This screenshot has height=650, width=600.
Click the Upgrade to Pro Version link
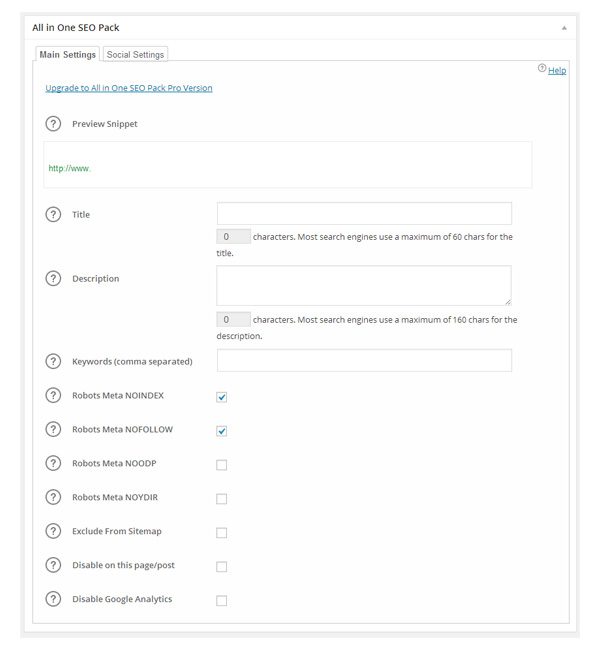[x=129, y=88]
